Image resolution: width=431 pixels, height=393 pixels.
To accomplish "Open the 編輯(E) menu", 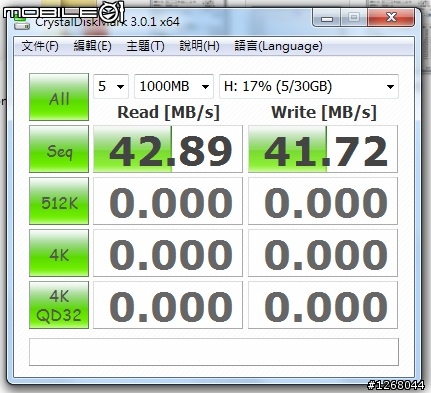I will pos(92,46).
